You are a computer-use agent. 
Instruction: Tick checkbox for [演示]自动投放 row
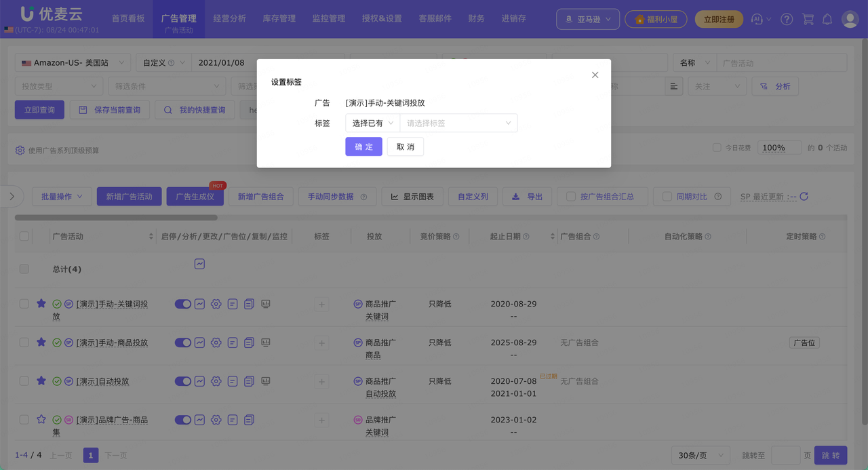pos(24,381)
